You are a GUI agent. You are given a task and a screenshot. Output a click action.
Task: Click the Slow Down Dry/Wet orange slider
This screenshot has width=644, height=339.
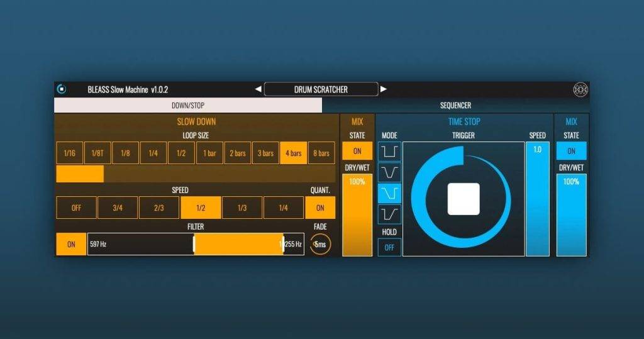point(357,215)
